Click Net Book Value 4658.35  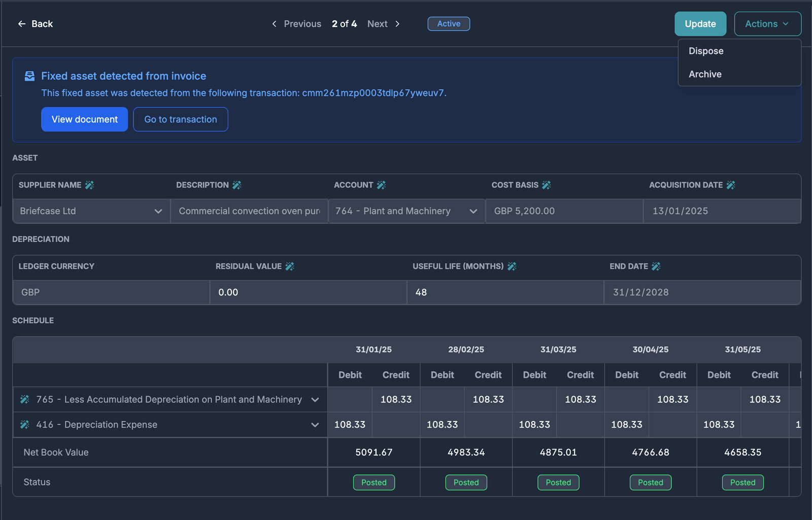click(x=743, y=452)
